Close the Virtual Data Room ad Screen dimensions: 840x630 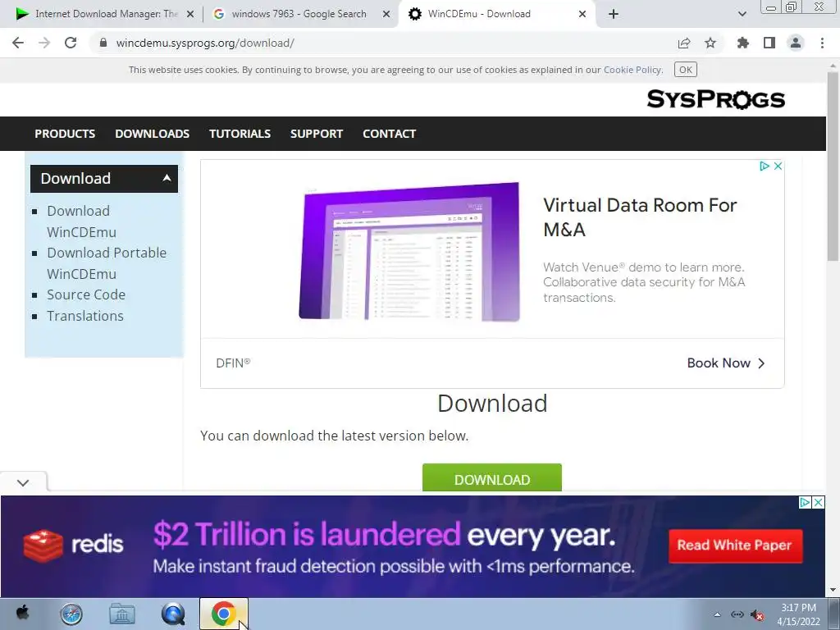(778, 166)
